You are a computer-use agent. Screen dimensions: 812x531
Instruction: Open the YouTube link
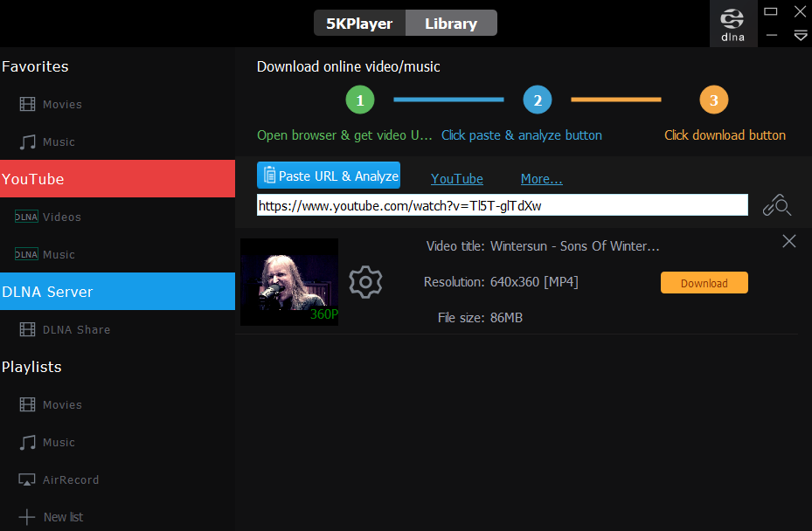pos(457,178)
